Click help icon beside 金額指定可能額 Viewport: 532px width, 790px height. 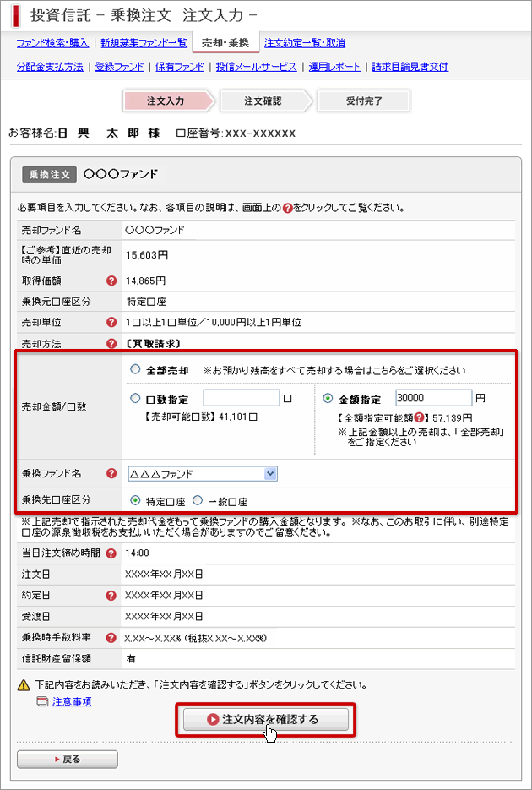[417, 417]
